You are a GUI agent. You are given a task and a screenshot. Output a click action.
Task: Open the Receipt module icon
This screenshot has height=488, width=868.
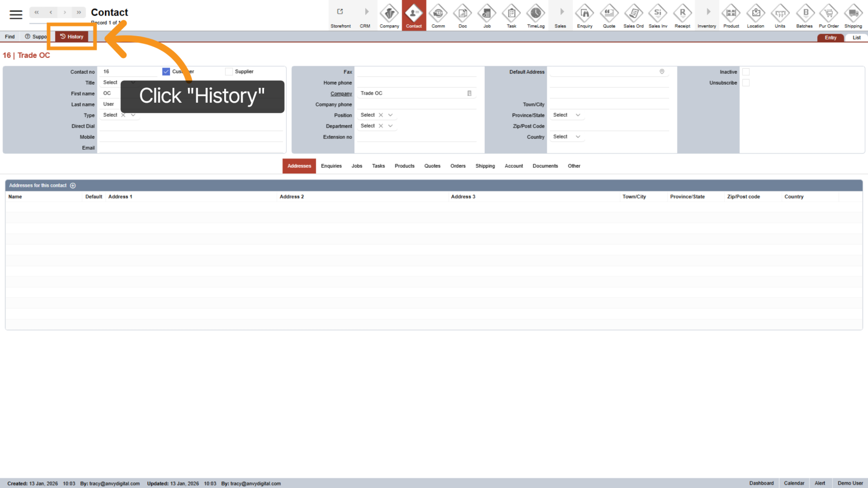(682, 15)
